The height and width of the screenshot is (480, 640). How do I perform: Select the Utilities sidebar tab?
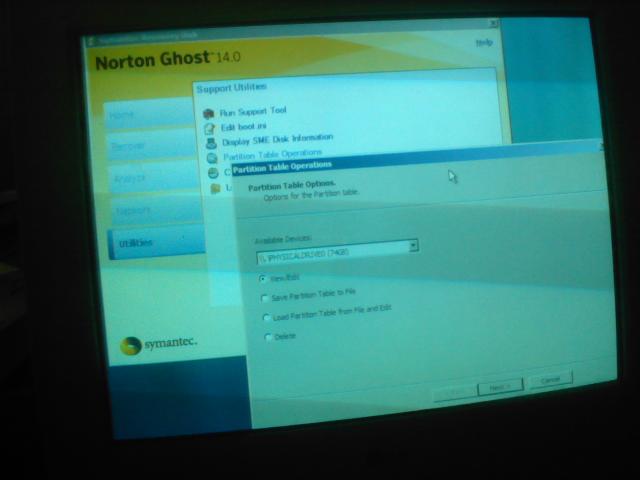click(157, 243)
